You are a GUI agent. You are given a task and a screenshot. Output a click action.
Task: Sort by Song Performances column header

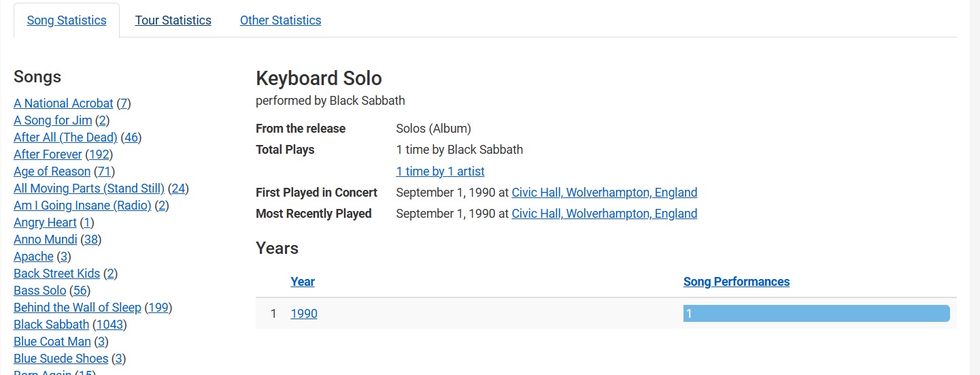tap(737, 282)
